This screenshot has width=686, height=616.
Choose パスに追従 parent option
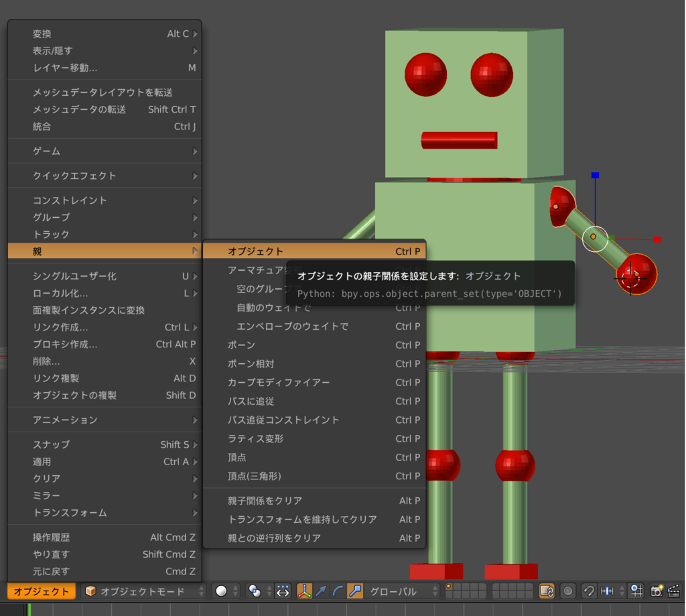[314, 401]
